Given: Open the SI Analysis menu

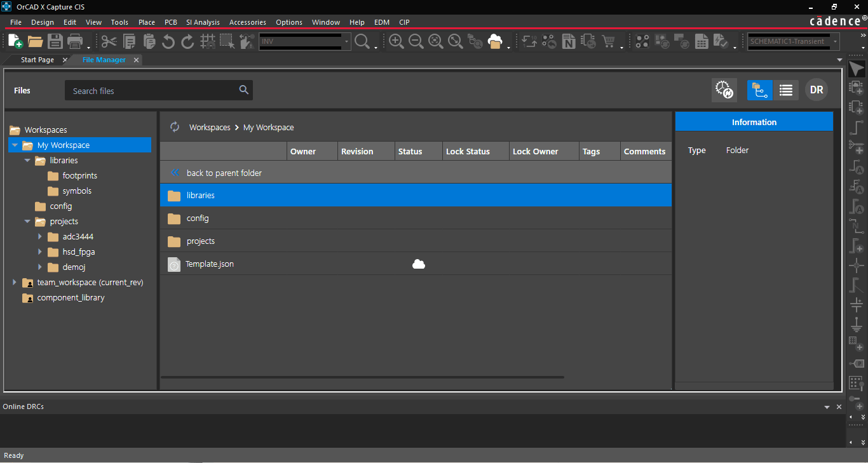Looking at the screenshot, I should click(x=203, y=22).
